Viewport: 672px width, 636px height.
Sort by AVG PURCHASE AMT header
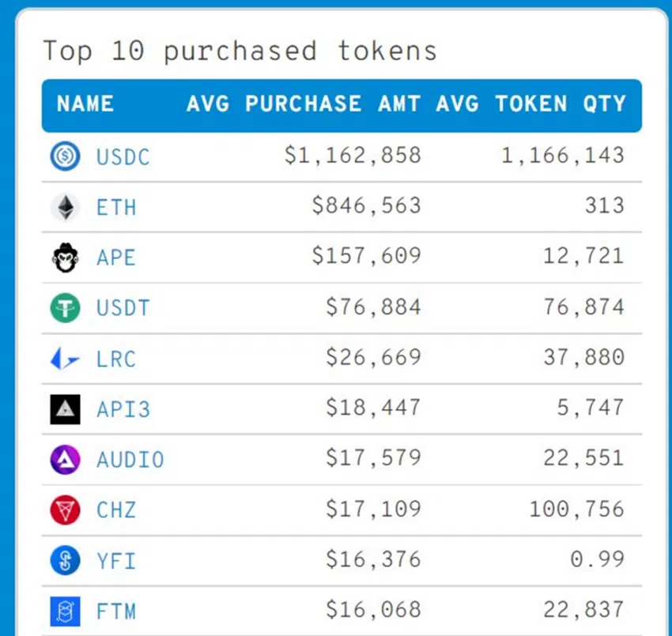(304, 104)
